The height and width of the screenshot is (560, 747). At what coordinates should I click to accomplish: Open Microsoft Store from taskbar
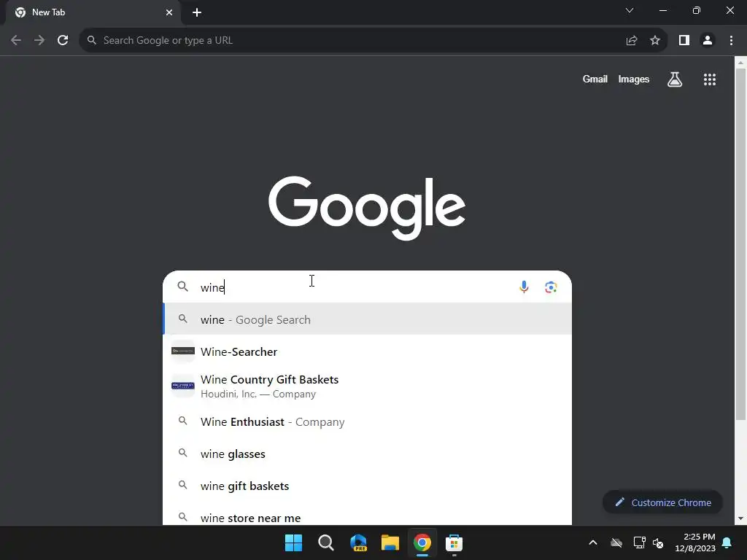(x=454, y=542)
